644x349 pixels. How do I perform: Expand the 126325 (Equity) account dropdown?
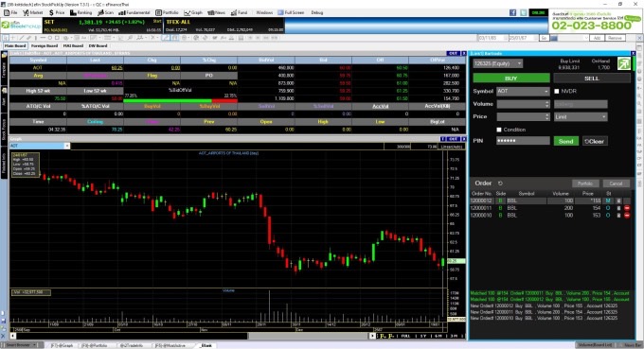pos(498,63)
